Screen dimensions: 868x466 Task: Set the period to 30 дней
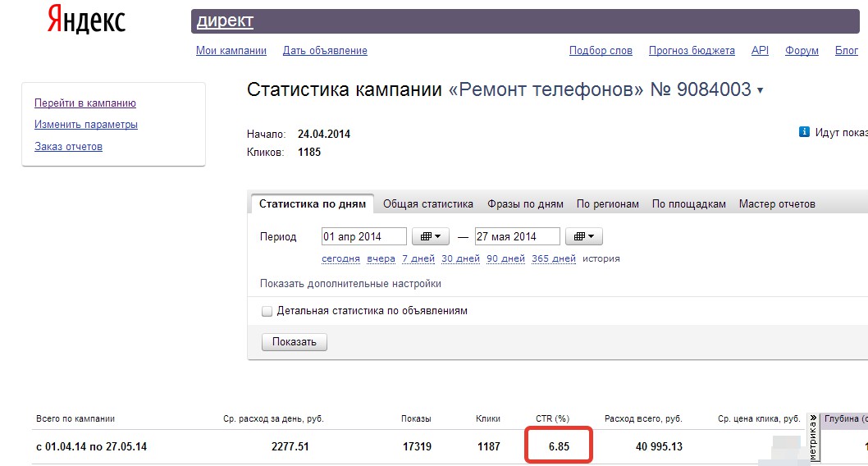tap(460, 258)
